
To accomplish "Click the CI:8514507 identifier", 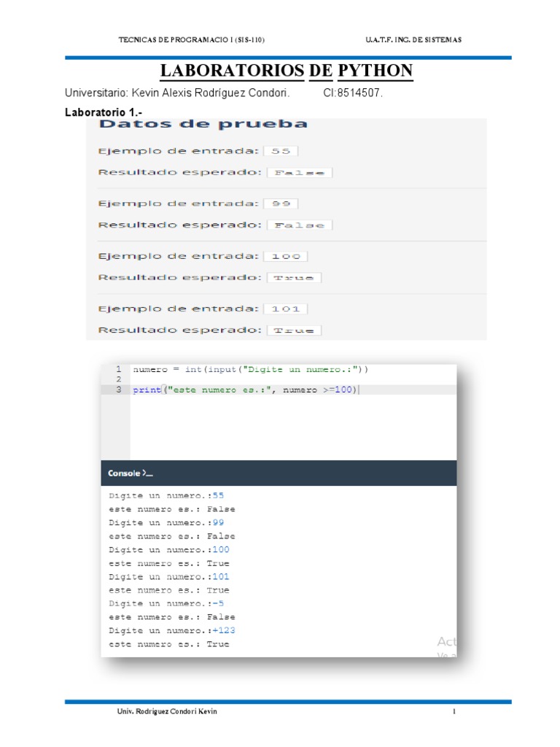I will click(353, 93).
